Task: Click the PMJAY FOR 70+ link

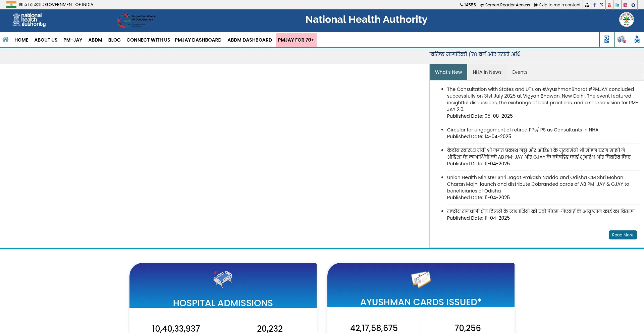Action: click(296, 40)
